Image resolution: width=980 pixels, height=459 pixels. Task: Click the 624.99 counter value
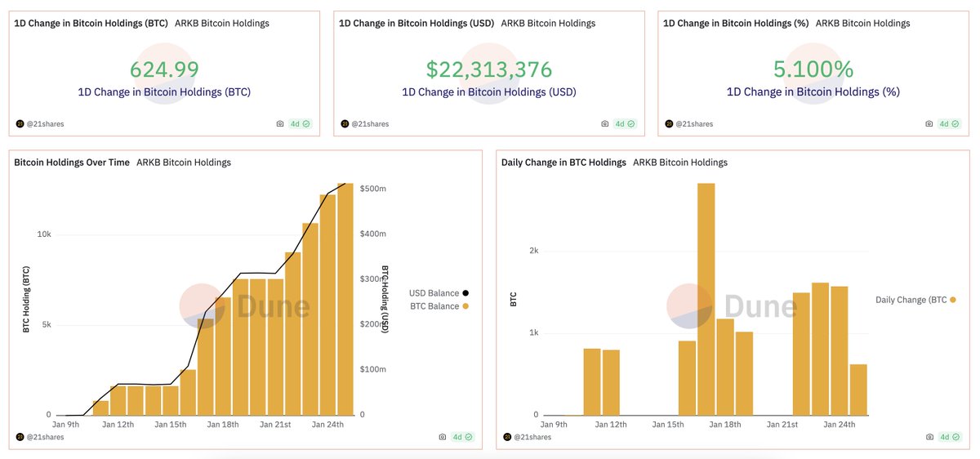164,70
